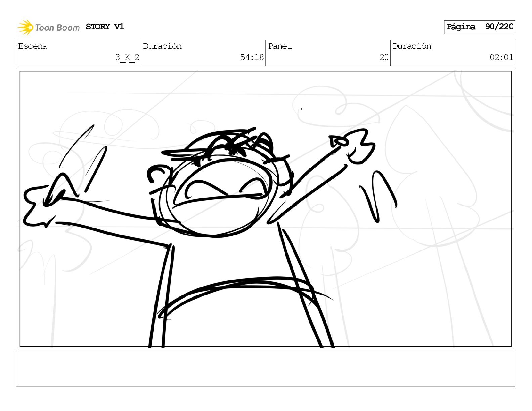Click the panel number '20'
This screenshot has height=411, width=532.
(x=384, y=57)
